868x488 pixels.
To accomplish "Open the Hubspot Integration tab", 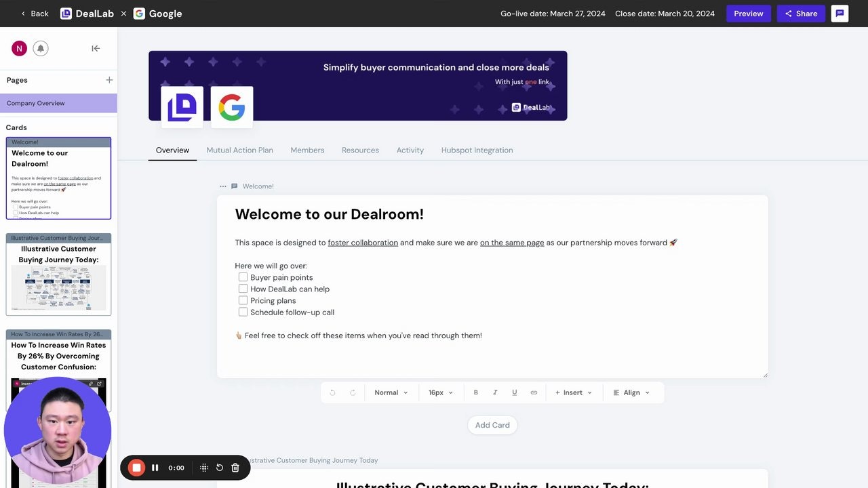I will [x=477, y=150].
